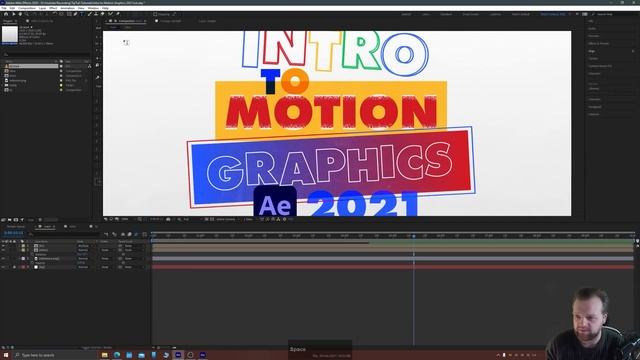Open the Effect menu
640x360 pixels.
53,8
